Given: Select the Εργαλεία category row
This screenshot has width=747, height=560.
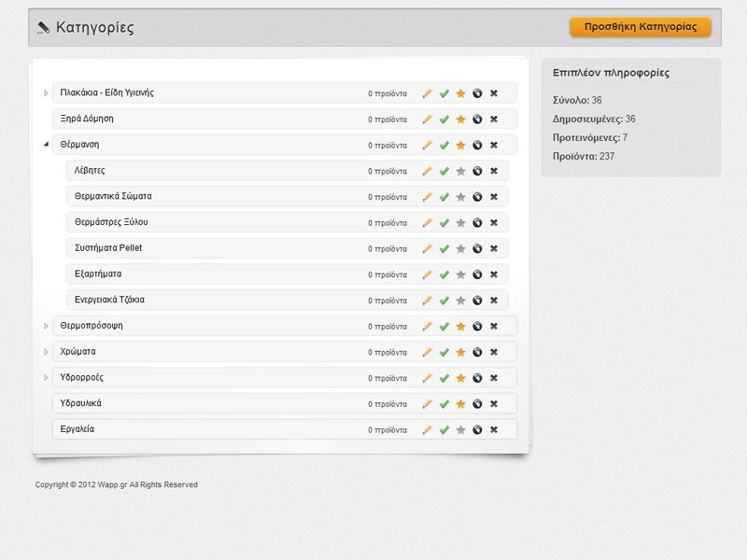Looking at the screenshot, I should point(285,429).
